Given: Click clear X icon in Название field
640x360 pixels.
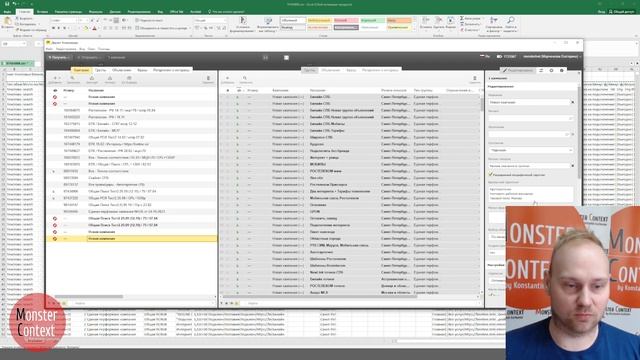Looking at the screenshot, I should (572, 102).
